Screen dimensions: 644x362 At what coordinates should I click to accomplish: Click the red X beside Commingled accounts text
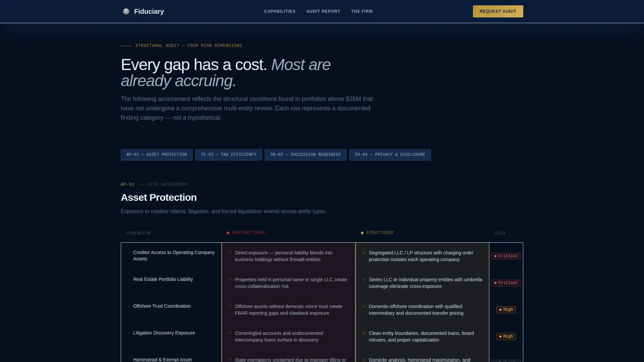coord(230,333)
